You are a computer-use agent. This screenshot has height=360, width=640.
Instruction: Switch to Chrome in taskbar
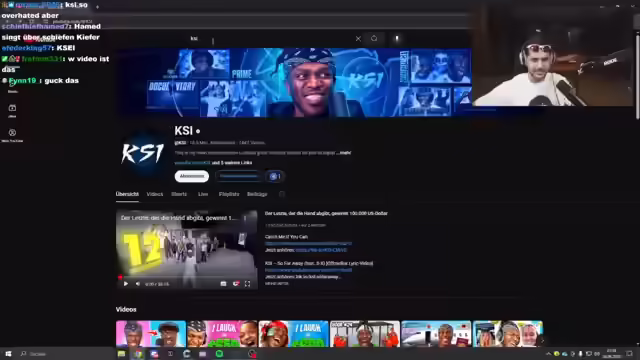[x=138, y=353]
